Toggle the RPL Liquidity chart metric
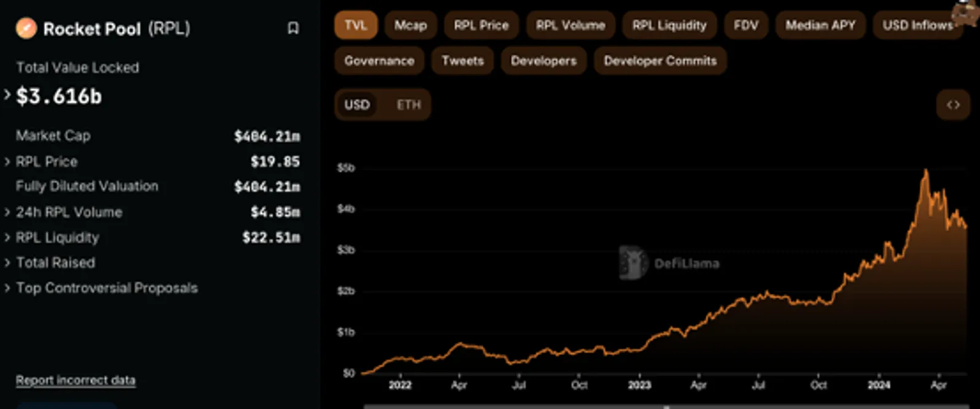 click(669, 26)
